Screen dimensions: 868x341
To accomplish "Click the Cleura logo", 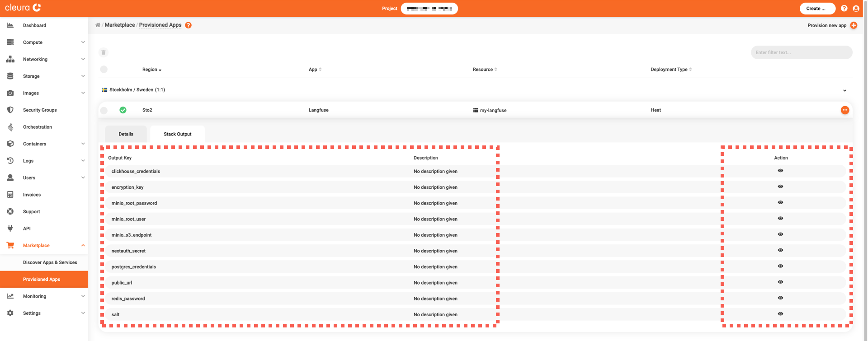I will 23,8.
